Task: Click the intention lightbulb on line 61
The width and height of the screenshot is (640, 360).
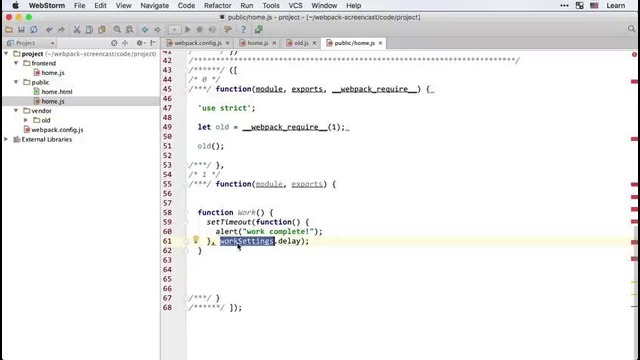Action: pos(196,240)
